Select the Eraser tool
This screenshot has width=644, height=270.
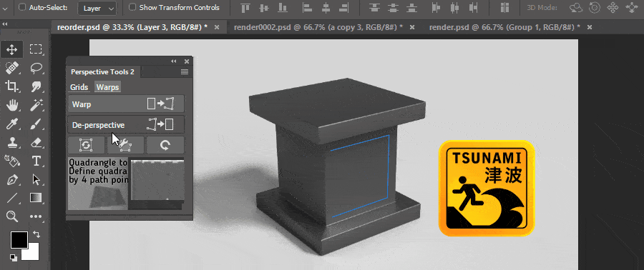click(36, 142)
